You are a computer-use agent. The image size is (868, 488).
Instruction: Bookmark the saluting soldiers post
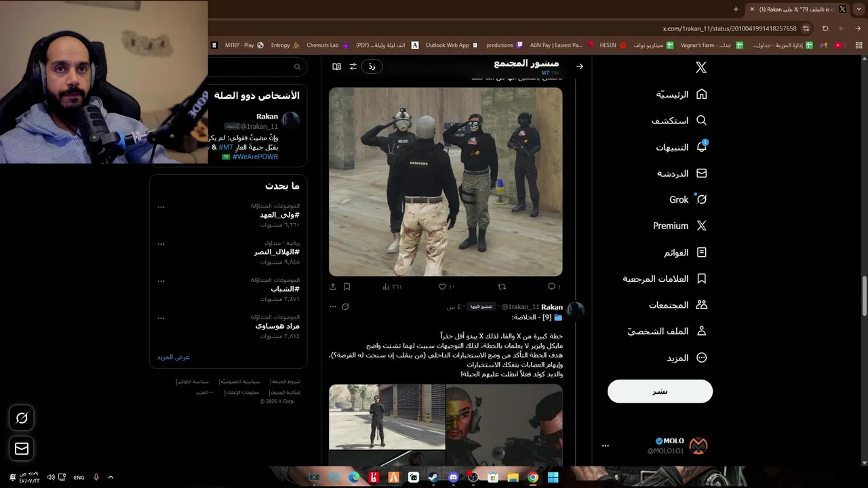(x=347, y=287)
